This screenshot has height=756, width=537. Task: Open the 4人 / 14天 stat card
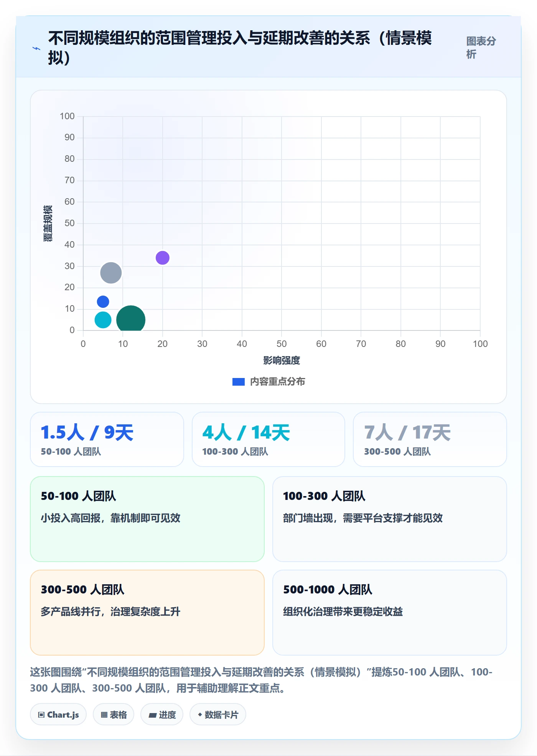268,439
